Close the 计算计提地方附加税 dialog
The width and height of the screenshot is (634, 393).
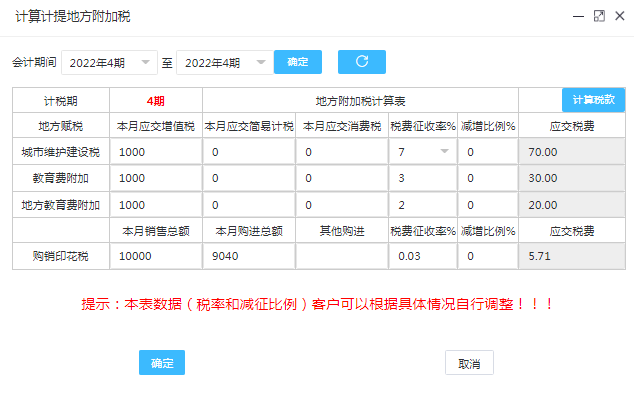[620, 16]
